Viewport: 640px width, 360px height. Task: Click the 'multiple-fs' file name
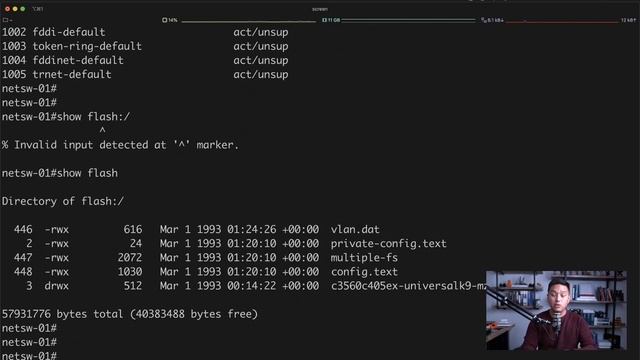(364, 258)
